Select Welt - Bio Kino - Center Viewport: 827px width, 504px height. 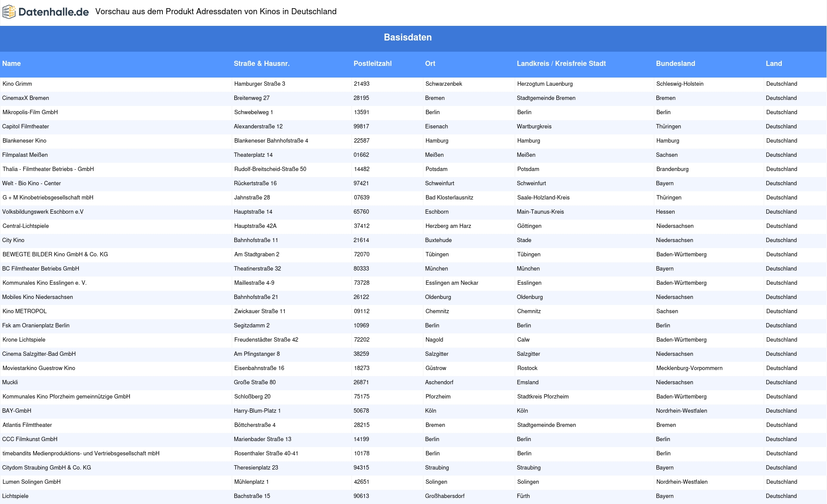tap(31, 184)
